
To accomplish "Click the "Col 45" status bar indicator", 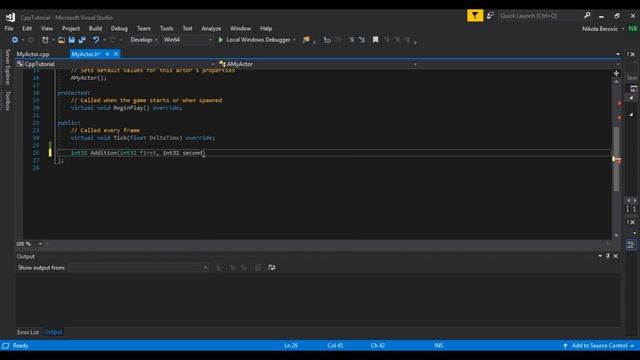I will (x=336, y=346).
